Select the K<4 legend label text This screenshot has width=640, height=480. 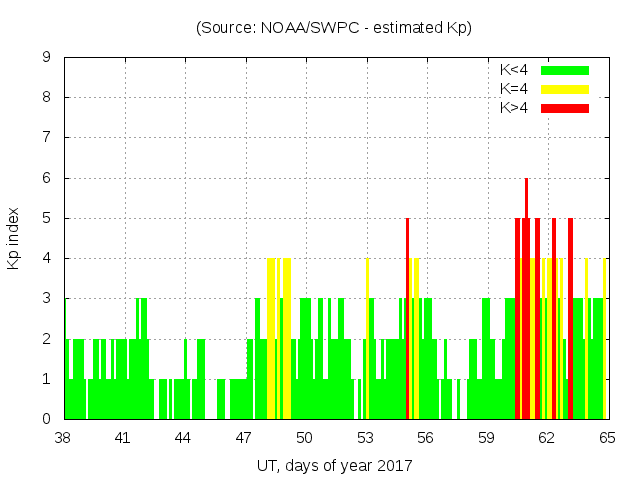pos(515,70)
